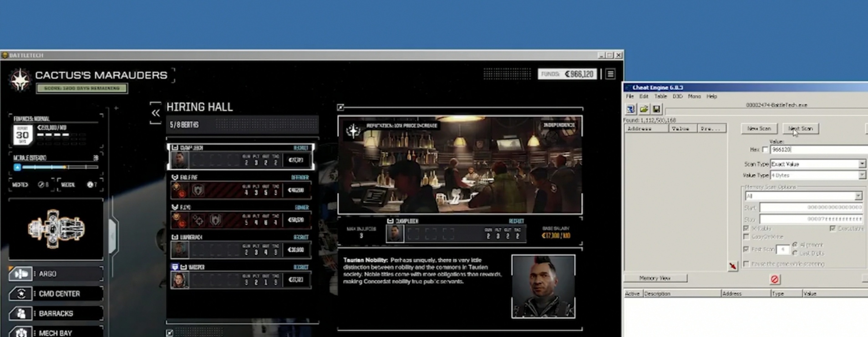Click the morale level indicator icon
Image resolution: width=868 pixels, height=337 pixels.
[x=17, y=167]
